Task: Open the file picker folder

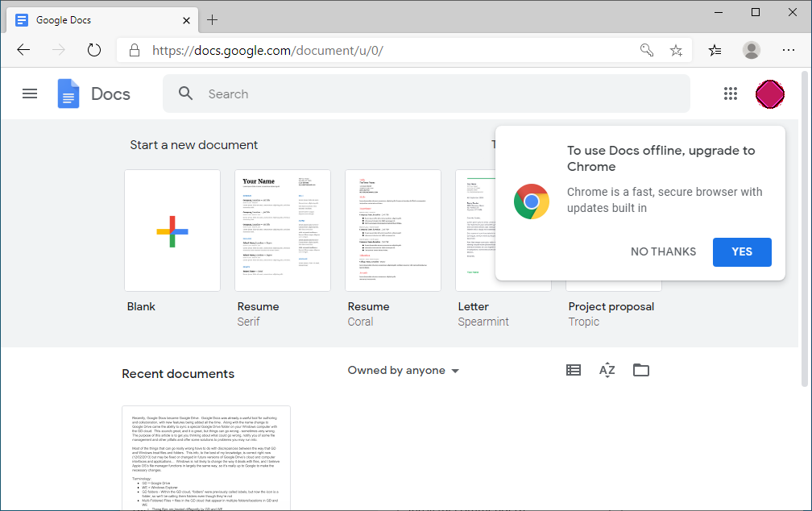Action: 641,370
